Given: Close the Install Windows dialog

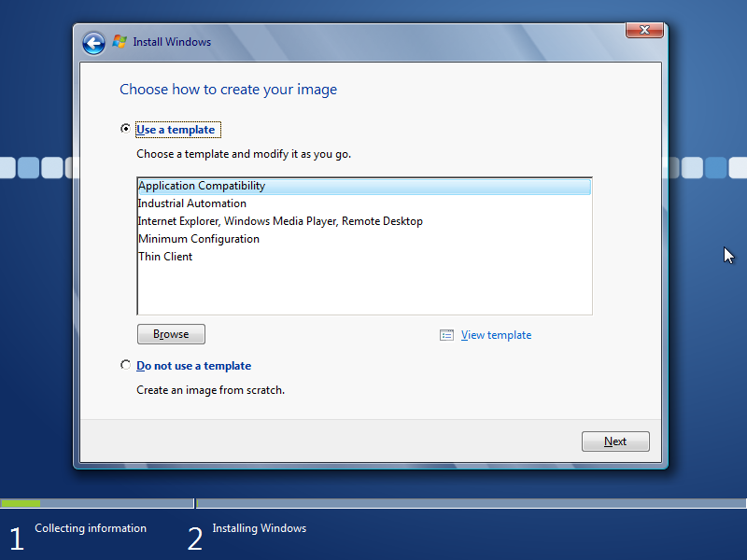Looking at the screenshot, I should (644, 30).
